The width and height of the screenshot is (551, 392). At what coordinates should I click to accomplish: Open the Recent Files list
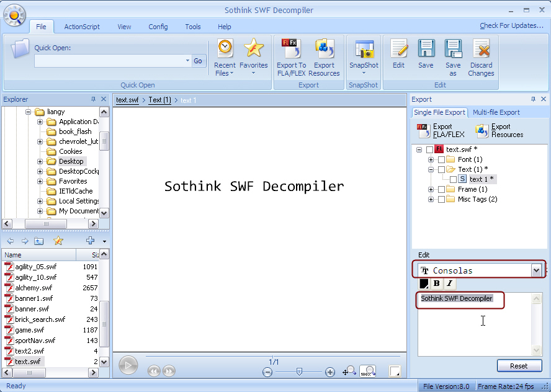click(225, 58)
